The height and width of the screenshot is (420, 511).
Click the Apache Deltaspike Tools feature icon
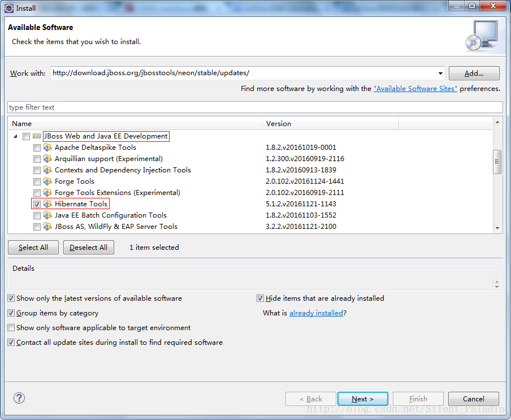tap(47, 148)
